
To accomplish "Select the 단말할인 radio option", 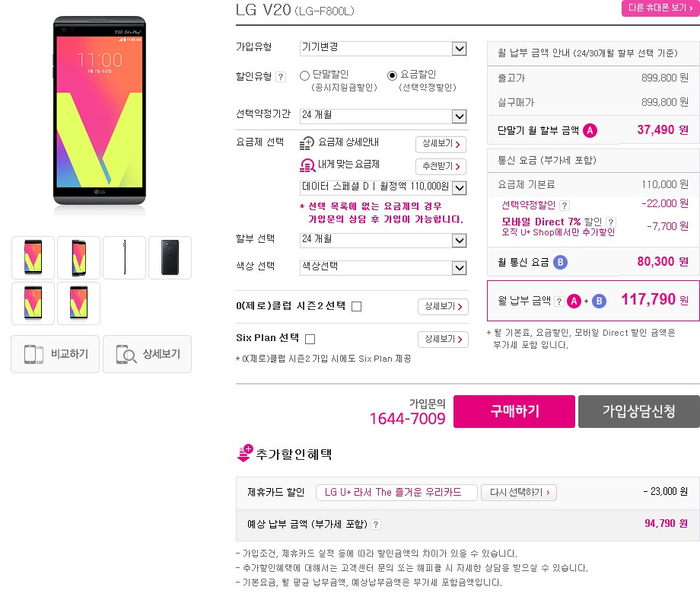I will [304, 75].
